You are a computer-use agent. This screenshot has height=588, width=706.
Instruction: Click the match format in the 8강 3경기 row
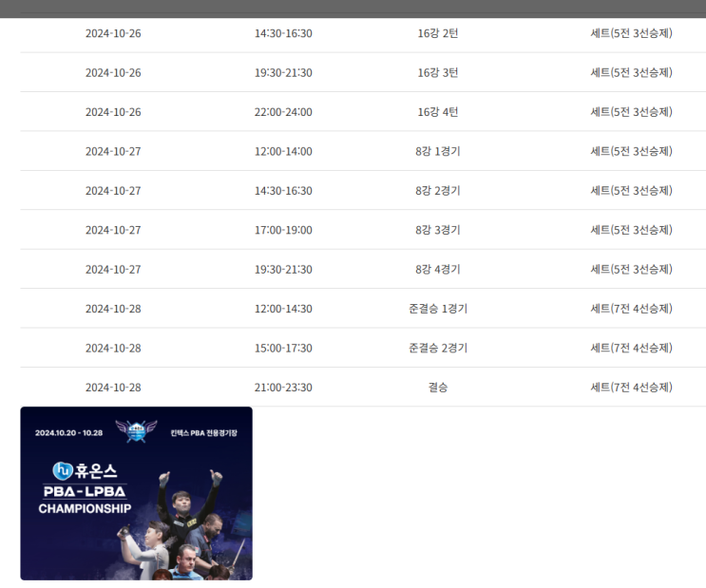(x=631, y=230)
